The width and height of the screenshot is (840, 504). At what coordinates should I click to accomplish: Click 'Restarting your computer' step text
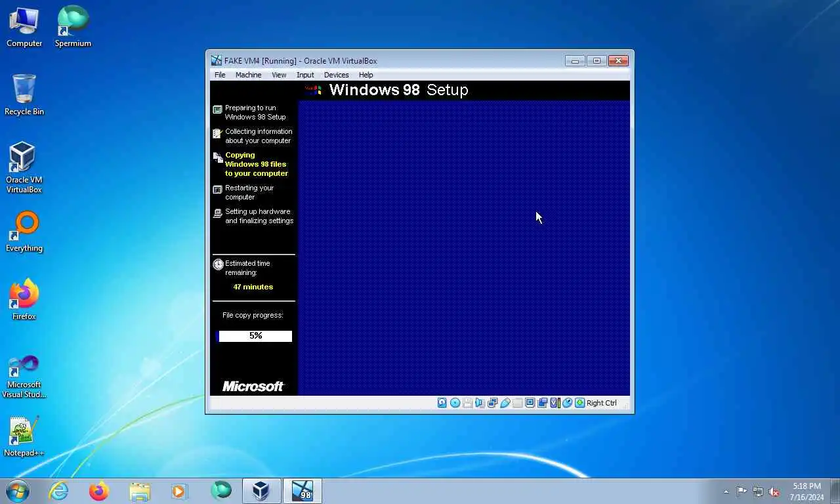249,192
